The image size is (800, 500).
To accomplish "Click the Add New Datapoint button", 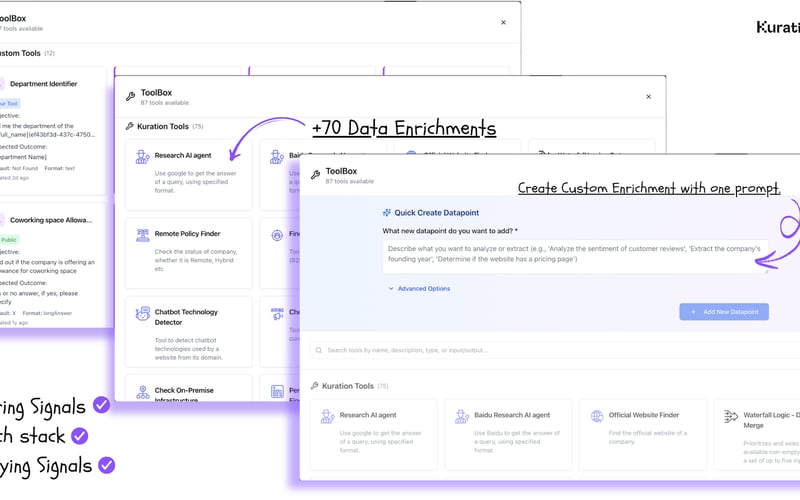I will (x=723, y=312).
